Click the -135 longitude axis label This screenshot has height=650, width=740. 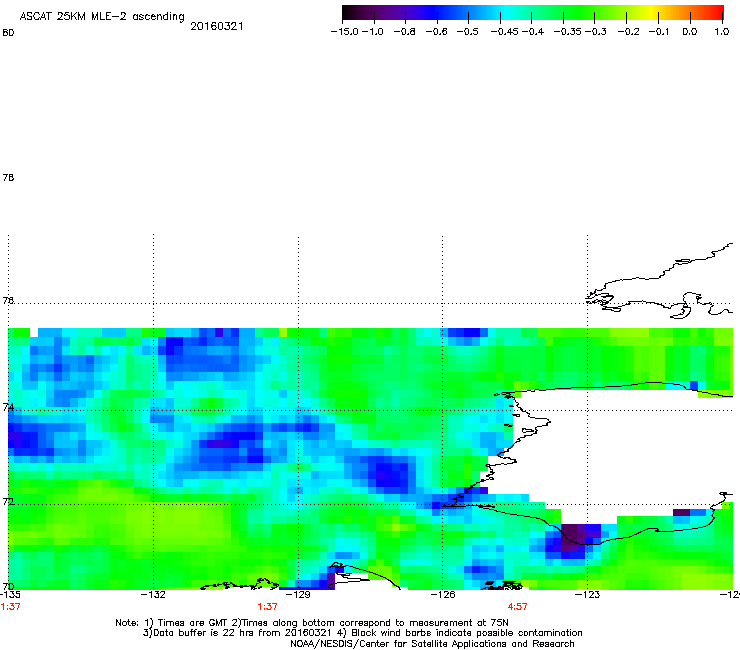click(x=10, y=594)
